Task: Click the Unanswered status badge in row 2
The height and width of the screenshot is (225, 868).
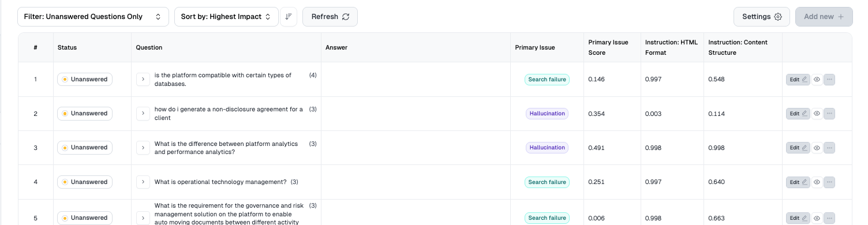Action: point(85,114)
